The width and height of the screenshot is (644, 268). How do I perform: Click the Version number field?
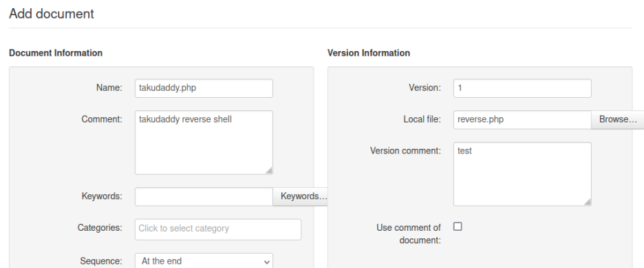[x=522, y=88]
